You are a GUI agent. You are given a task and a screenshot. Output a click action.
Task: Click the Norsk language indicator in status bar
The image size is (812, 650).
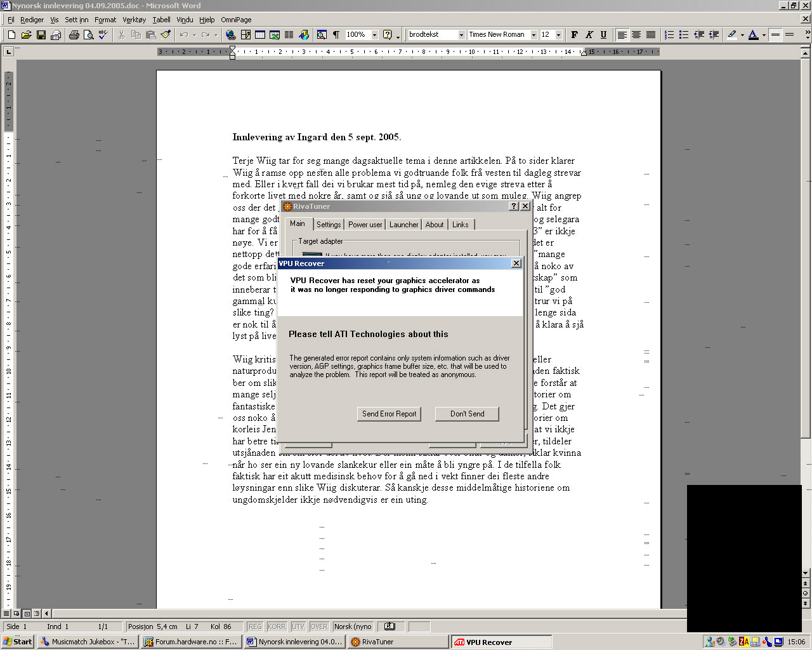click(x=353, y=627)
